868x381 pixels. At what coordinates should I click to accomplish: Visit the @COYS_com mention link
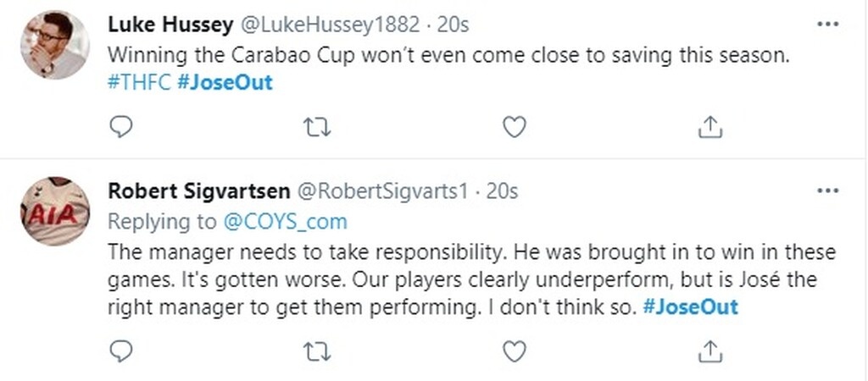[x=284, y=222]
